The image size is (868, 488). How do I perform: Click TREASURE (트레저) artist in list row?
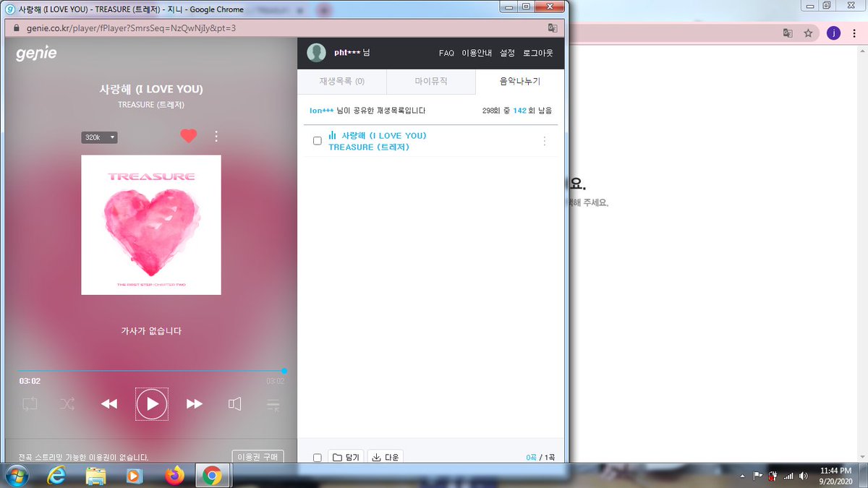pyautogui.click(x=369, y=147)
